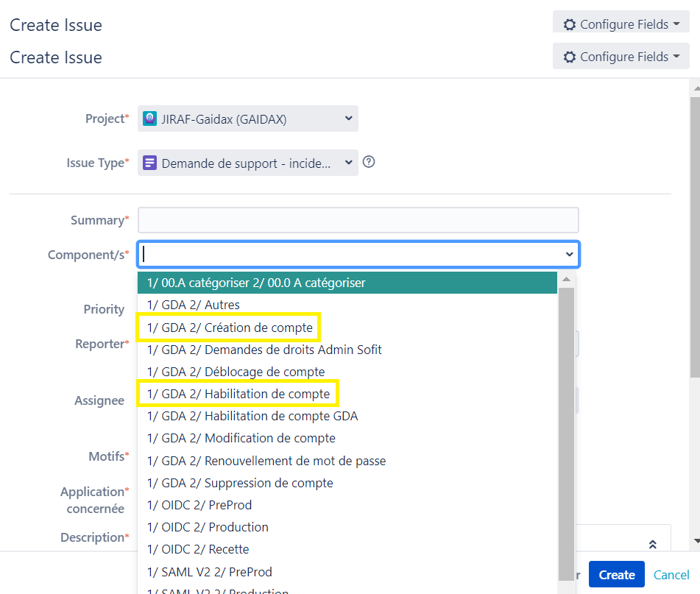
Task: Select '1/ GDA 2/ Habilitation de compte'
Action: coord(347,394)
